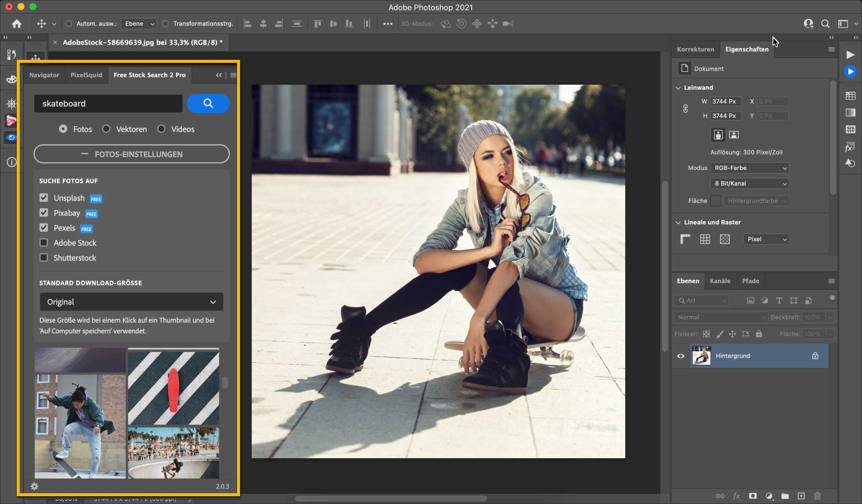Open the PixelSquid panel tab
Viewport: 862px width, 504px height.
pyautogui.click(x=86, y=75)
